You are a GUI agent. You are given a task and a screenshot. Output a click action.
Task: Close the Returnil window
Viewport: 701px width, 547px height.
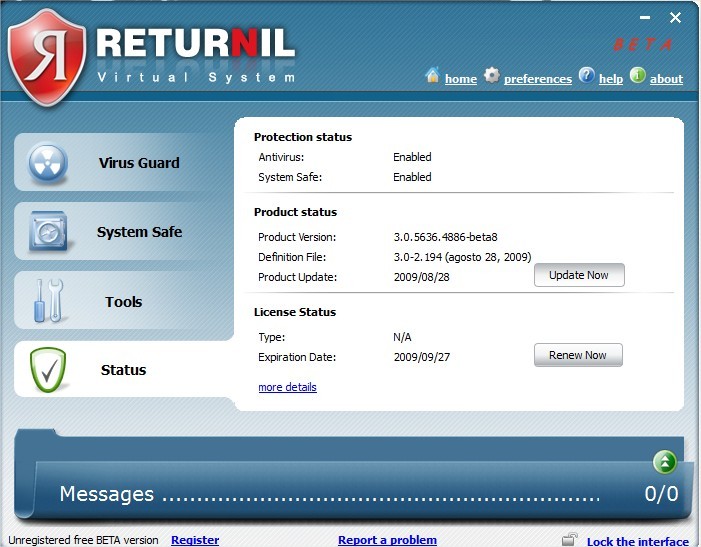(675, 17)
